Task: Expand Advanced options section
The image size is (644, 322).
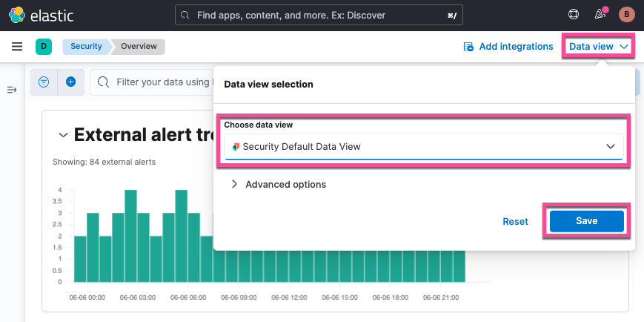Action: pyautogui.click(x=279, y=184)
